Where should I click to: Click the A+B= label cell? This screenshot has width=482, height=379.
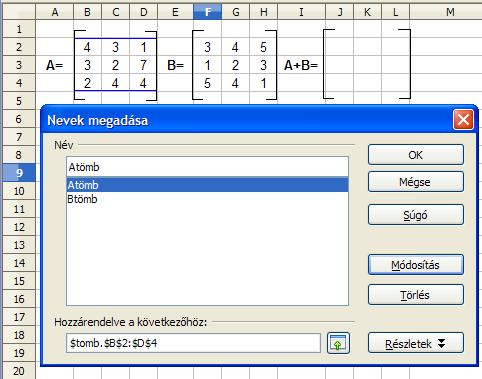301,65
